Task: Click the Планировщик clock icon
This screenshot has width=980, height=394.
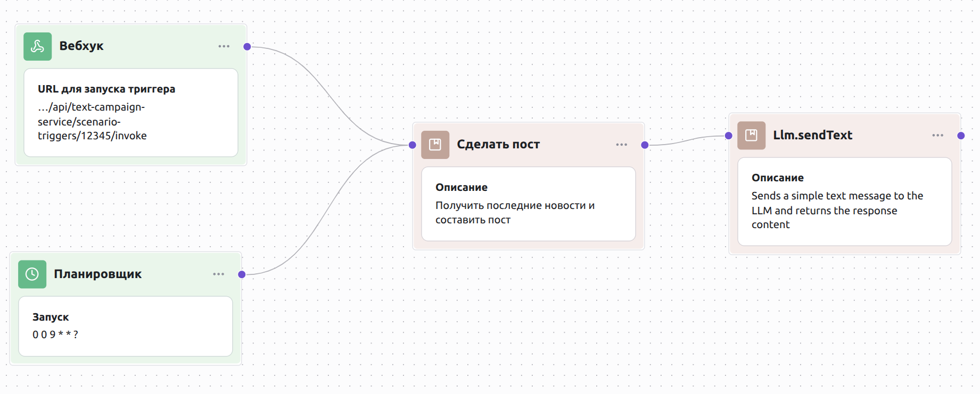Action: pyautogui.click(x=32, y=274)
